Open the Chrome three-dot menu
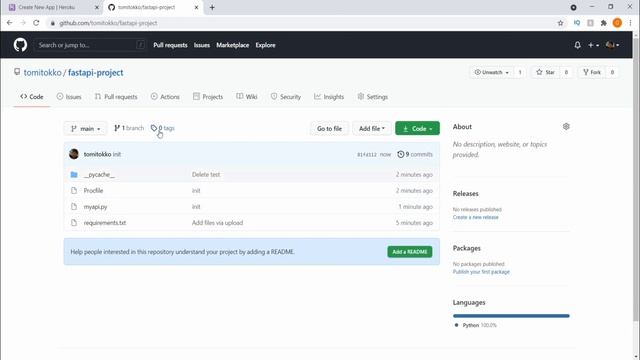The width and height of the screenshot is (640, 360). coord(631,23)
